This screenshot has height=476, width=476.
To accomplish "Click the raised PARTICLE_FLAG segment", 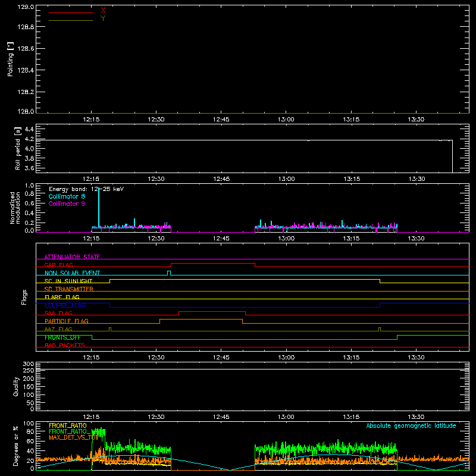I will pyautogui.click(x=201, y=320).
